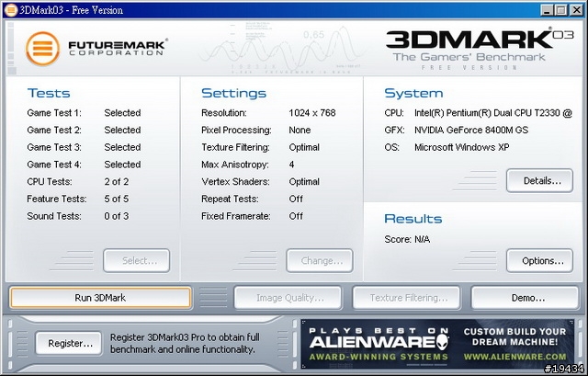Viewport: 588px width, 376px height.
Task: Click the 3DMARK03 logo in the header
Action: click(x=480, y=40)
